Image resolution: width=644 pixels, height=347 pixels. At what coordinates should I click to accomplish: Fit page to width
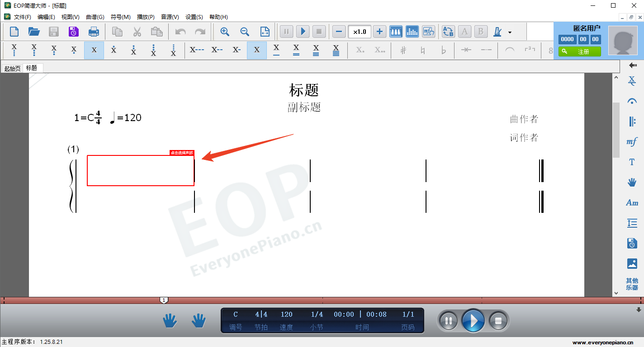[x=265, y=32]
